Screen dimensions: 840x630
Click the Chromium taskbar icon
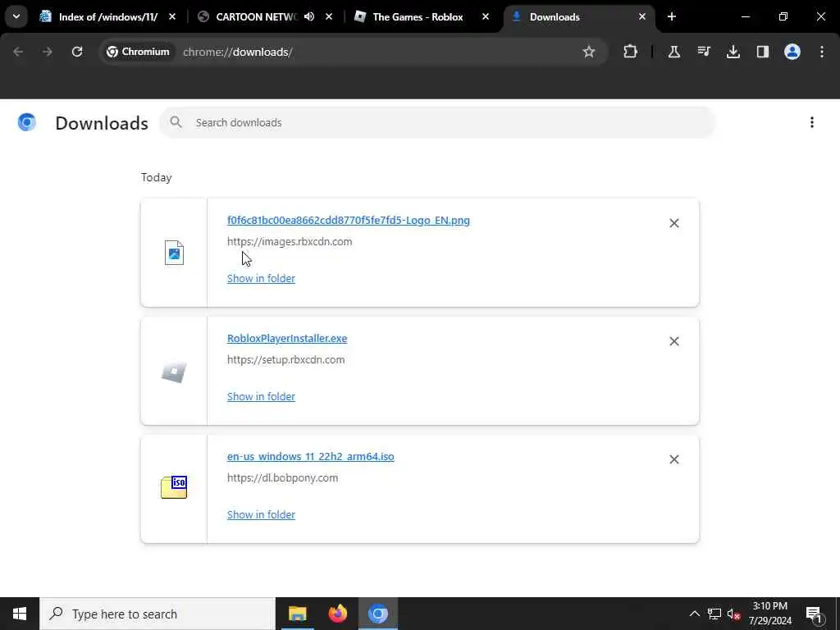coord(377,614)
